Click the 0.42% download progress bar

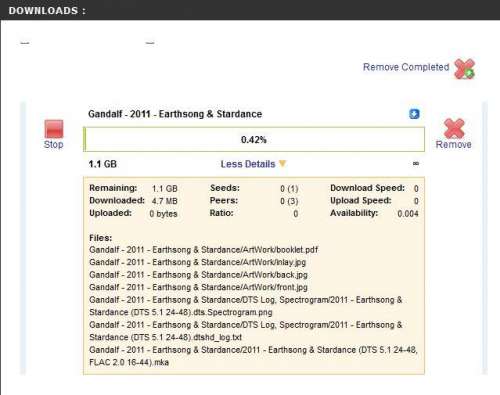254,139
